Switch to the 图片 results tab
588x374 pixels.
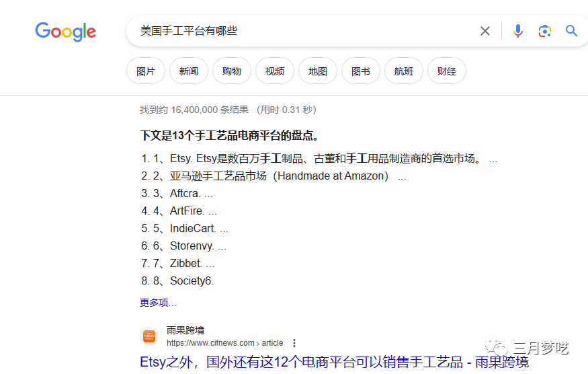click(x=146, y=71)
